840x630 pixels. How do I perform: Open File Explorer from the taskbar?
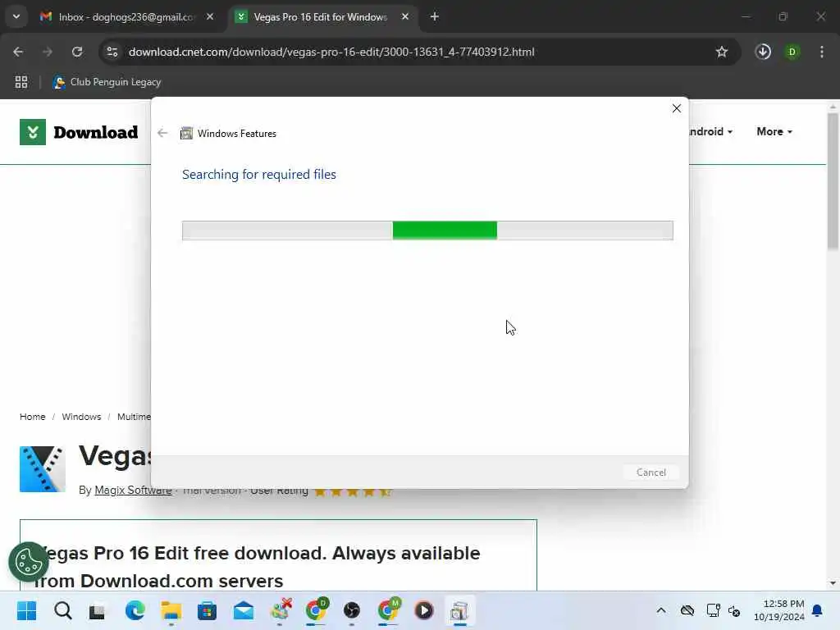(x=171, y=610)
